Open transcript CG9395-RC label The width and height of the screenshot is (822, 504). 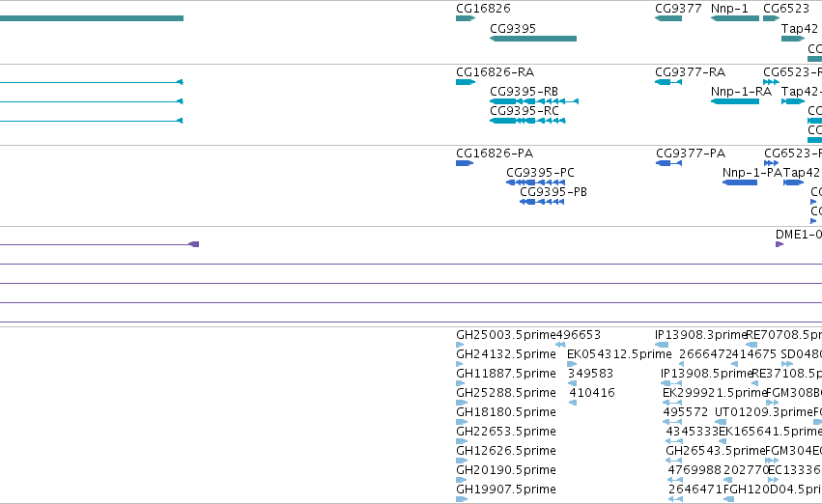(524, 111)
